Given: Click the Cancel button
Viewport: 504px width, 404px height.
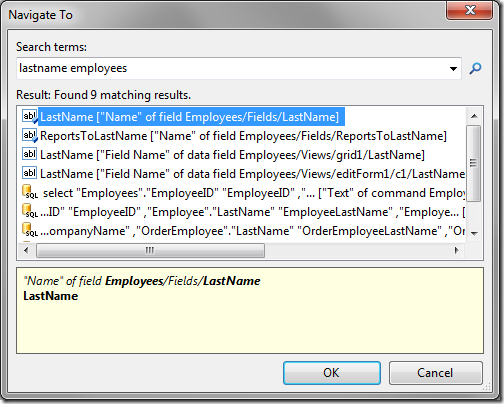Looking at the screenshot, I should (435, 373).
